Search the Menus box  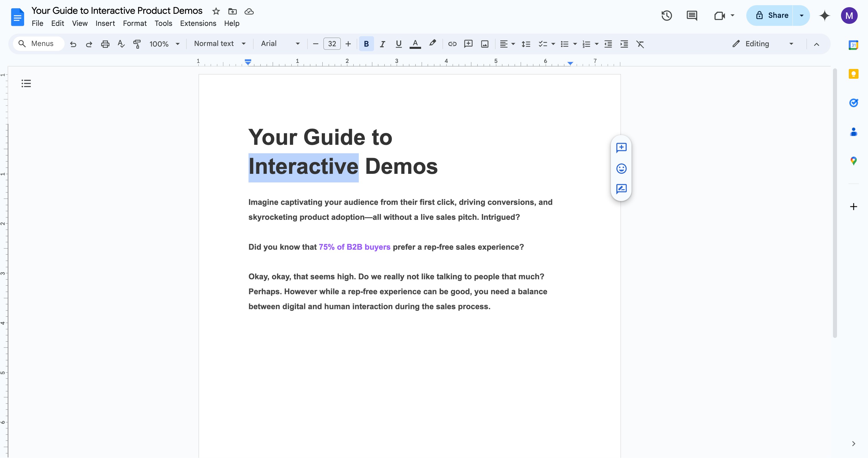[x=39, y=43]
